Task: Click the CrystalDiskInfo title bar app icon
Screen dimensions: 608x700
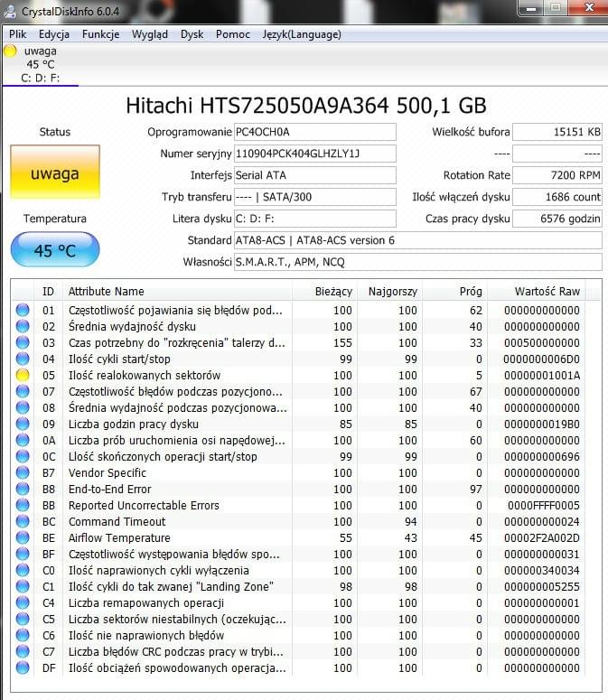Action: 10,11
